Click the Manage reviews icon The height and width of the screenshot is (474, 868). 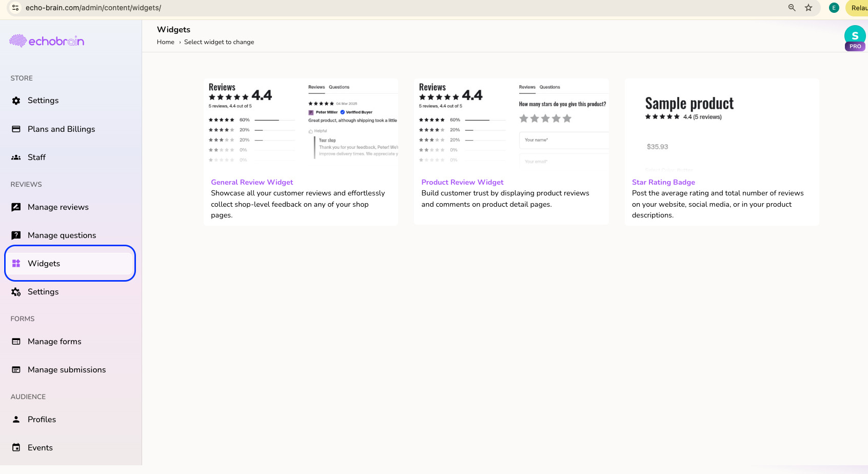(16, 207)
